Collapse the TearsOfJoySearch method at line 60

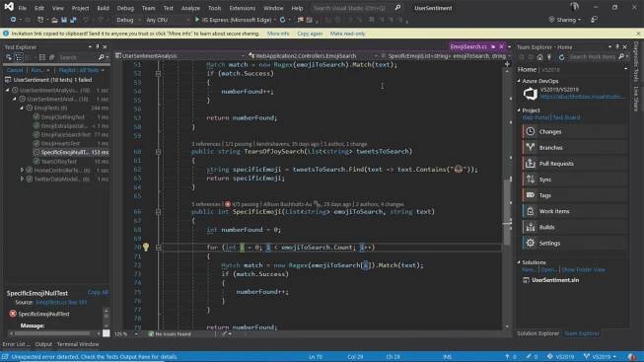tap(158, 152)
